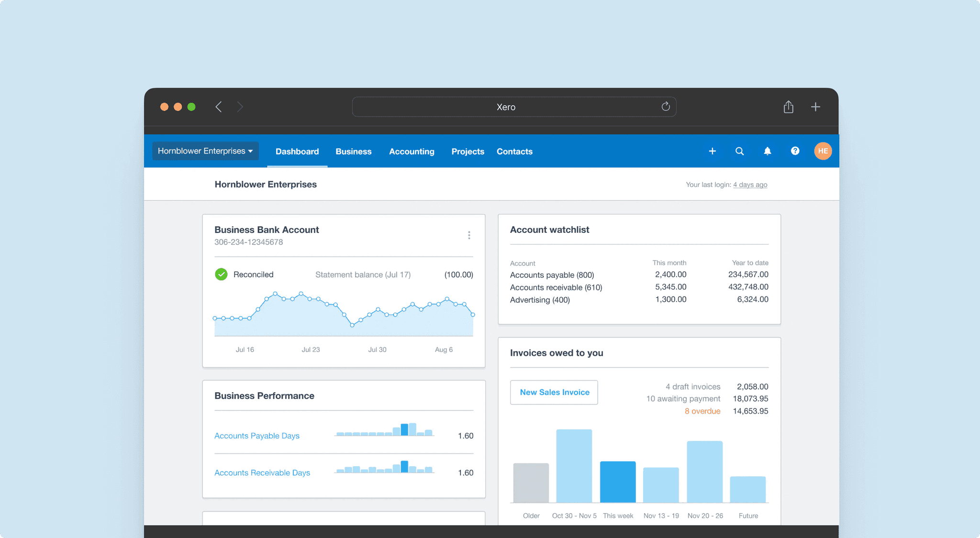Navigate back with the browser back arrow
This screenshot has height=538, width=980.
[x=218, y=107]
